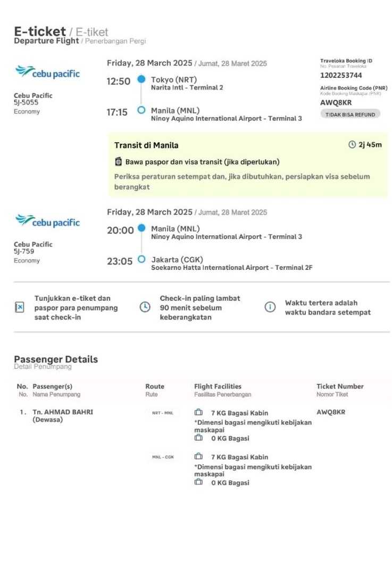Select the MNL - CGK route badge
Image resolution: width=392 pixels, height=585 pixels.
[163, 457]
